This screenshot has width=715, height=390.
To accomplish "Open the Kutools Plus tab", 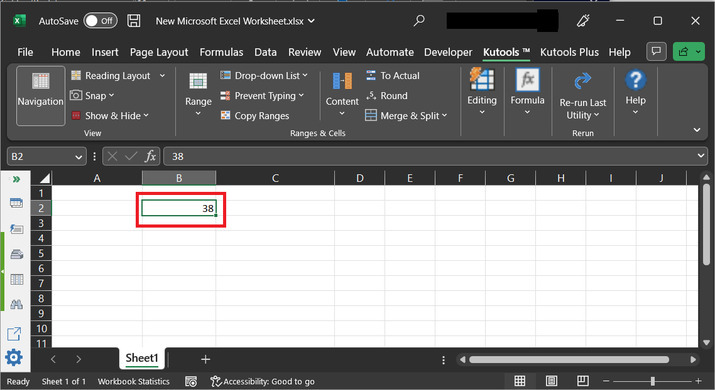I will coord(569,52).
